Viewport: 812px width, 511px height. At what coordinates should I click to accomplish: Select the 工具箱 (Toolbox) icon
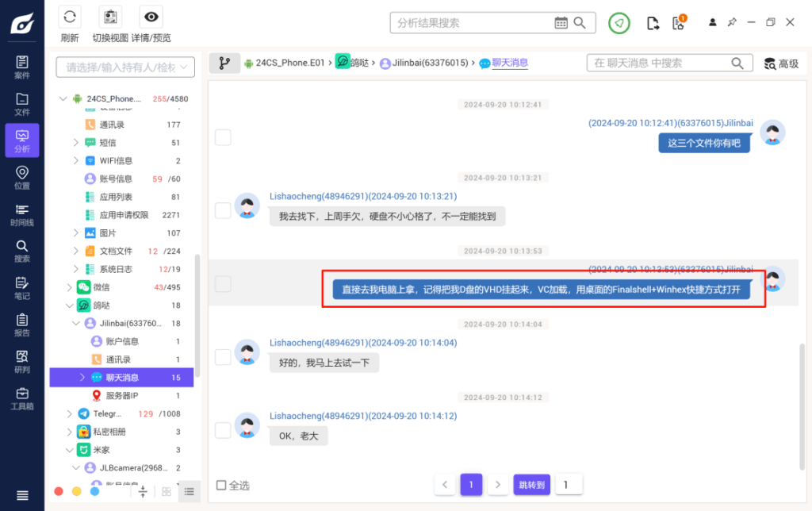(21, 397)
